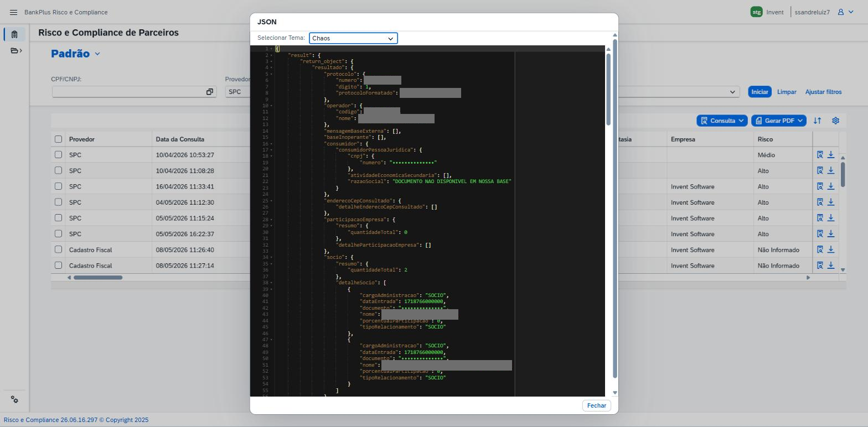Open the clipboard sidebar icon
868x427 pixels.
click(x=14, y=34)
